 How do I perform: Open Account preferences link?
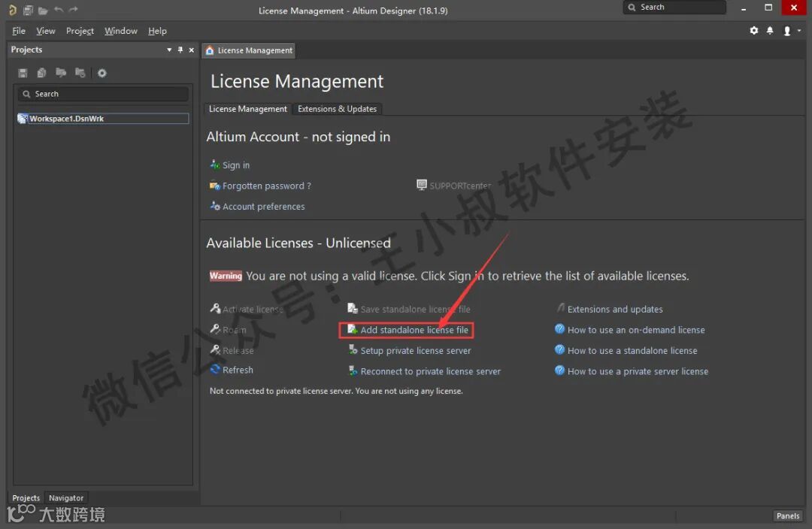pos(264,207)
